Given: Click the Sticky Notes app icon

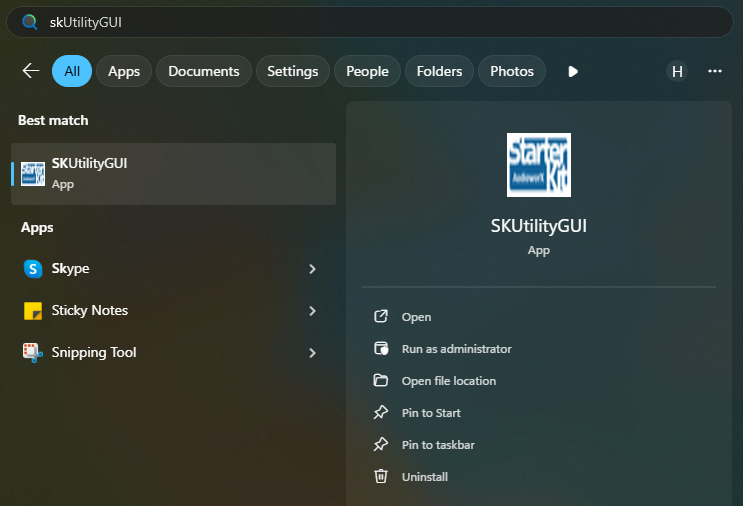Looking at the screenshot, I should (33, 311).
